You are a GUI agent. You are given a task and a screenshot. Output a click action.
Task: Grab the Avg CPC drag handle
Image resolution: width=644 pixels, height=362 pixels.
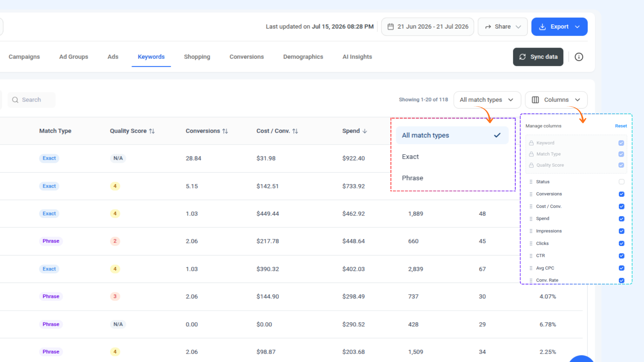point(531,268)
